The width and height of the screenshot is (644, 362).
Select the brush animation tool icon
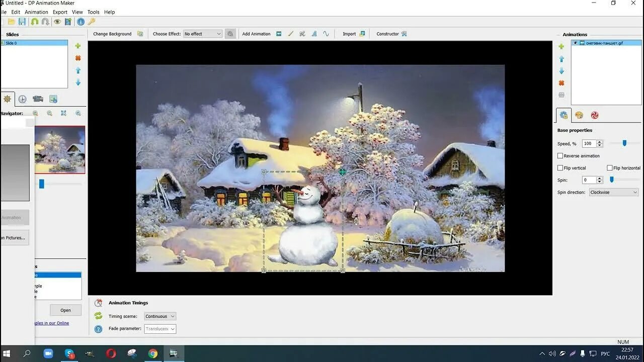point(290,34)
